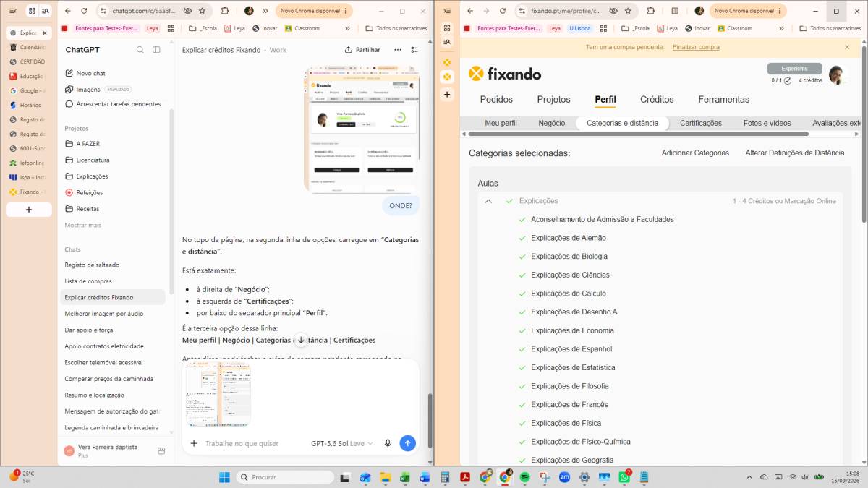Dismiss the pending purchase banner on Fixando
Screen dimensions: 868x488
point(847,47)
